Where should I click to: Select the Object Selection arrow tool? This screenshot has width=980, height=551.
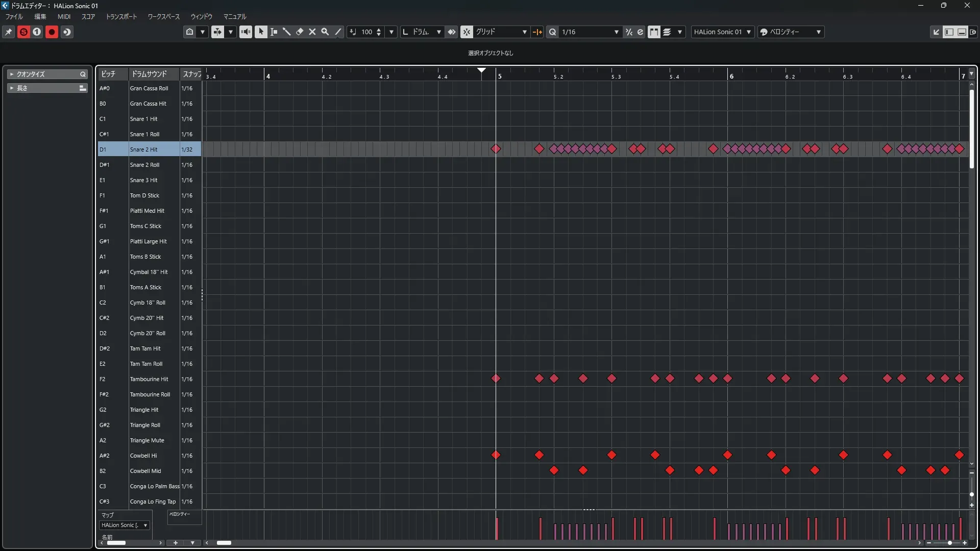tap(261, 32)
